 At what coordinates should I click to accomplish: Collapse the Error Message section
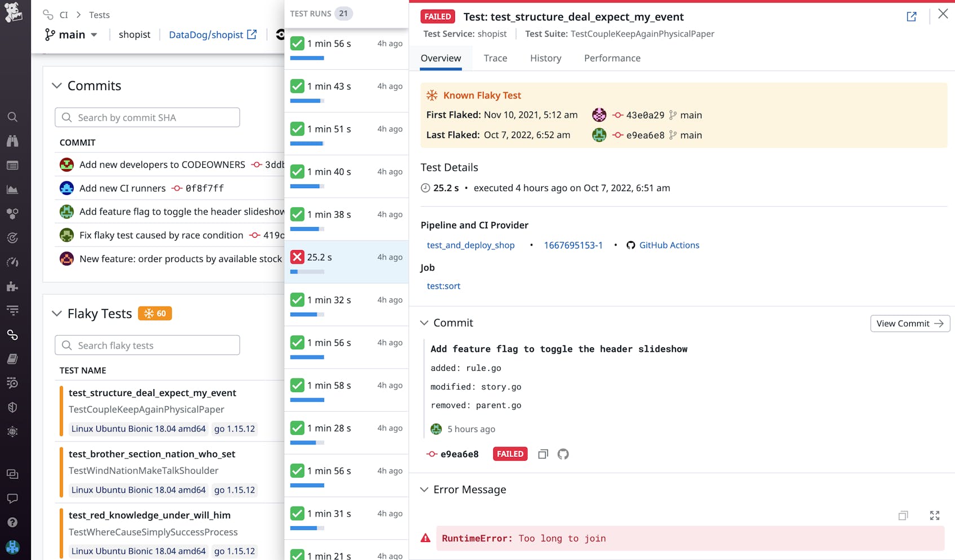424,490
